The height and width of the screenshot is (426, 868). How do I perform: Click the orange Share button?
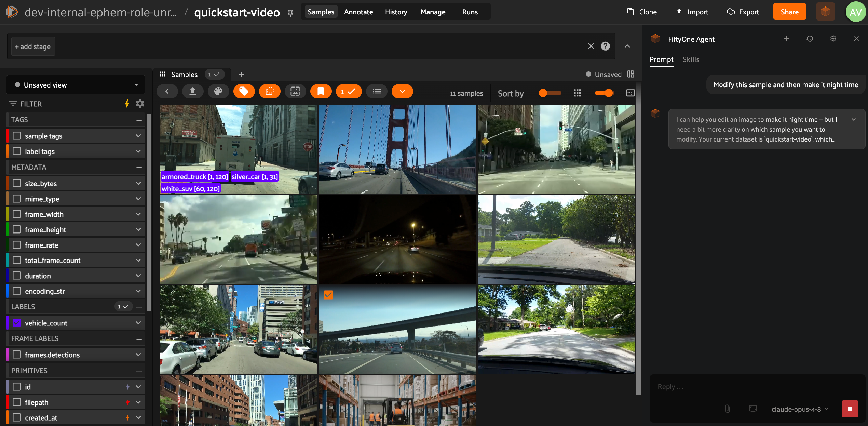point(789,12)
